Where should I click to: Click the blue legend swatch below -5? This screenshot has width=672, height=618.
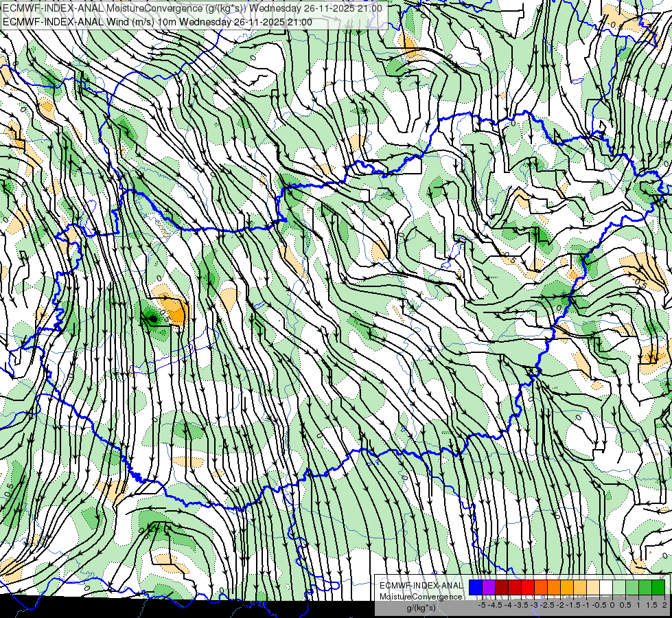(x=476, y=588)
